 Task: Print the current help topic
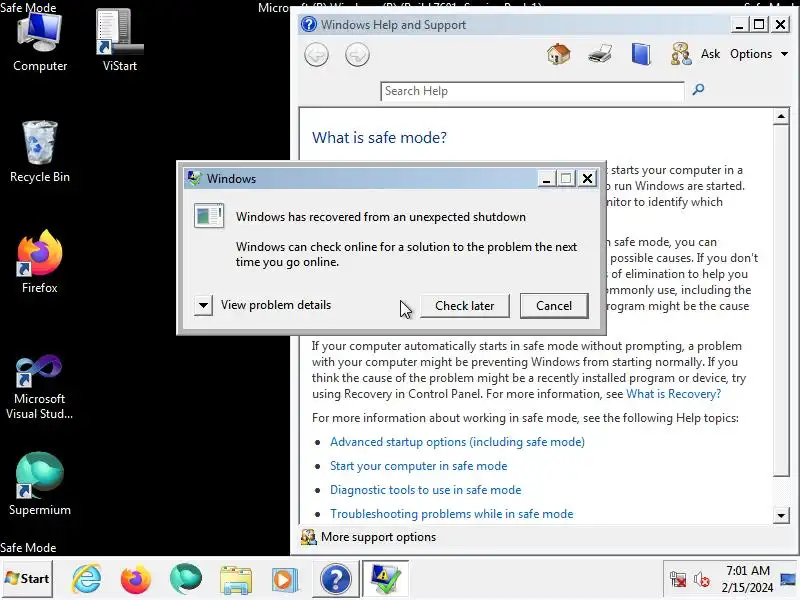point(600,54)
